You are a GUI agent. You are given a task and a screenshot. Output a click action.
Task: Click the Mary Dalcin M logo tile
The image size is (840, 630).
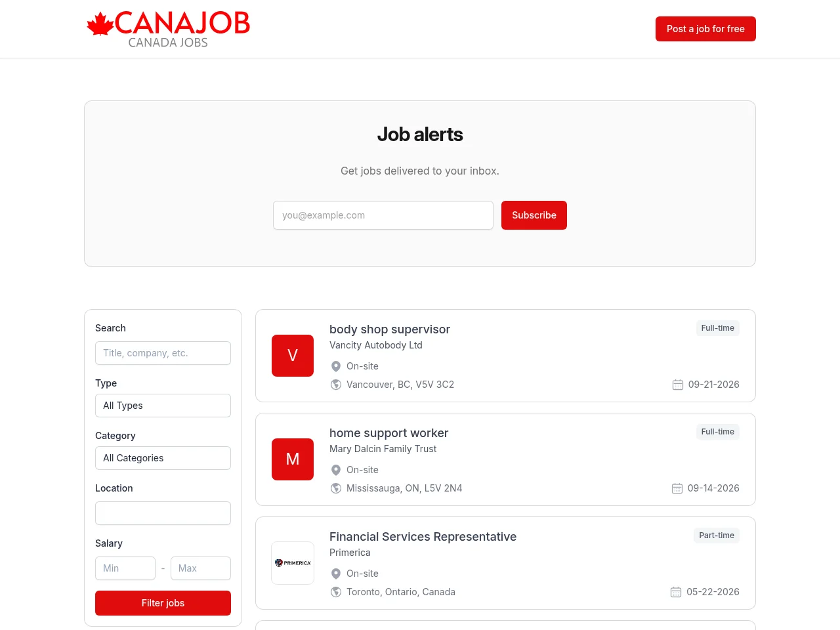coord(293,459)
